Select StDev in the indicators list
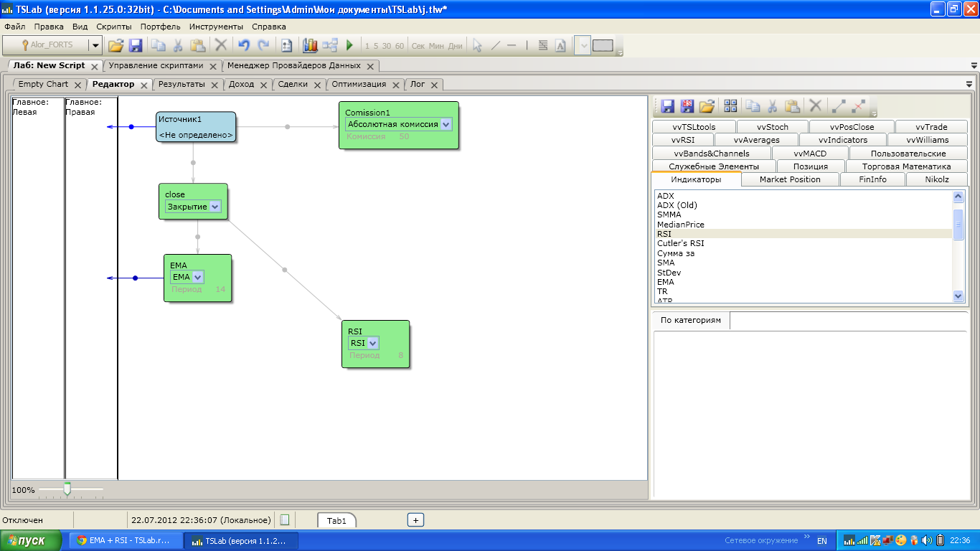 669,273
